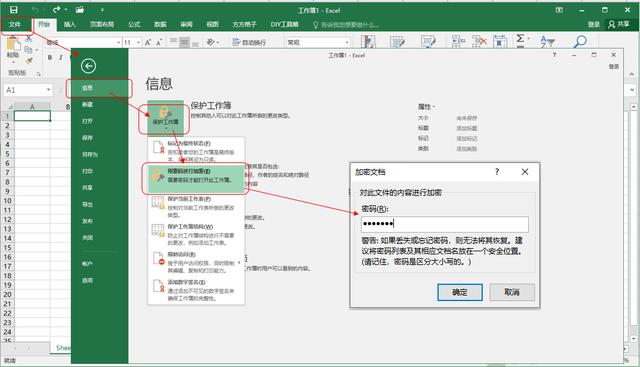Open the quick access toolbar customize arrow
The width and height of the screenshot is (640, 367).
pos(102,10)
